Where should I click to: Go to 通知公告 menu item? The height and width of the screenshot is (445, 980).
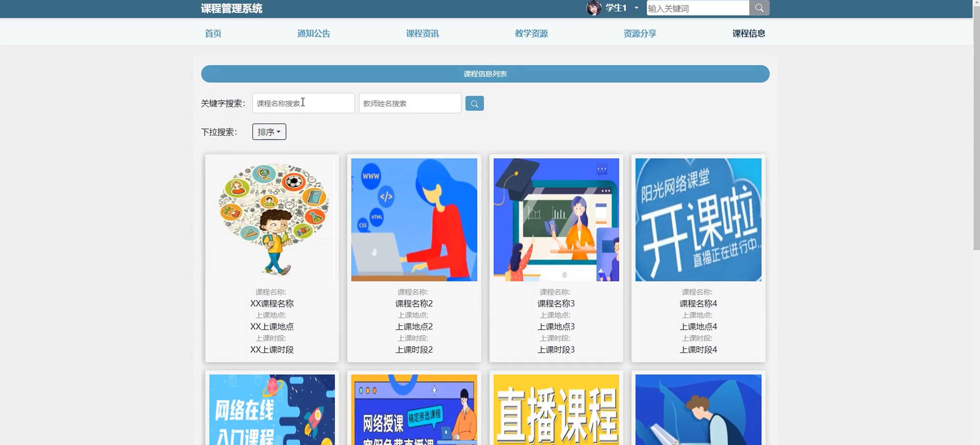314,33
